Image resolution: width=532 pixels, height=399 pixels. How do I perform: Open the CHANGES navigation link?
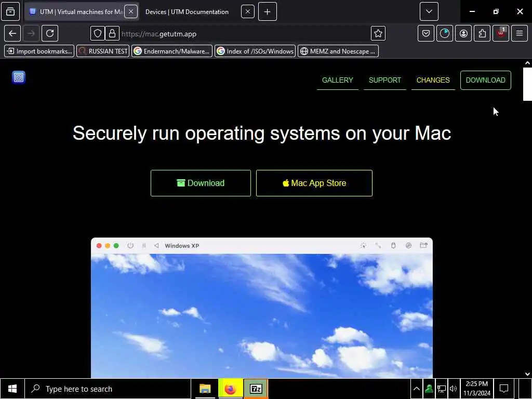click(433, 81)
